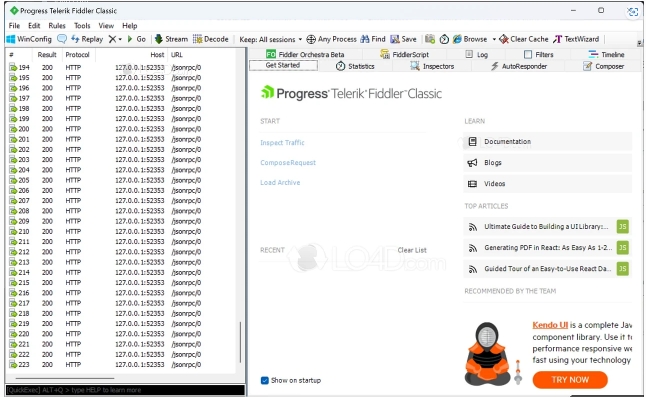This screenshot has height=397, width=646.
Task: Click the session icon of row 216
Action: [x=13, y=293]
